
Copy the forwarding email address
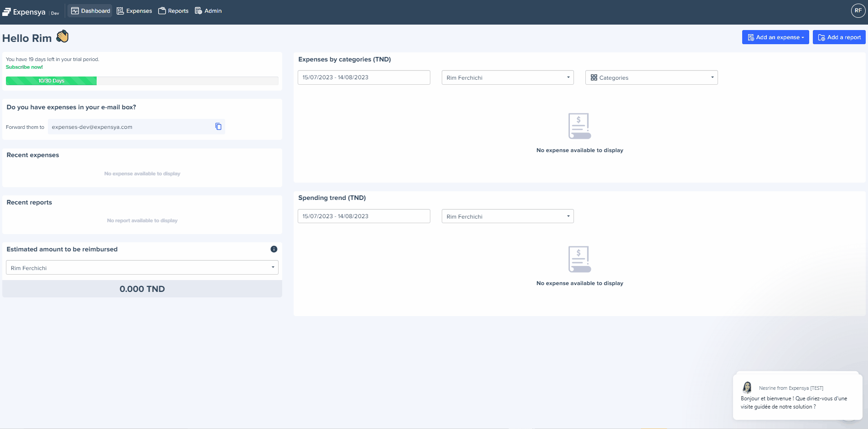[x=218, y=127]
